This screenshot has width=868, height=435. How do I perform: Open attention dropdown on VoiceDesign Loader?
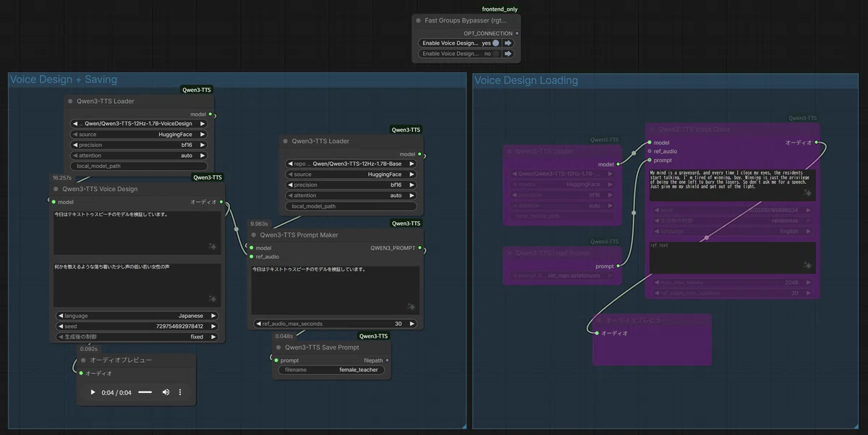pos(139,156)
